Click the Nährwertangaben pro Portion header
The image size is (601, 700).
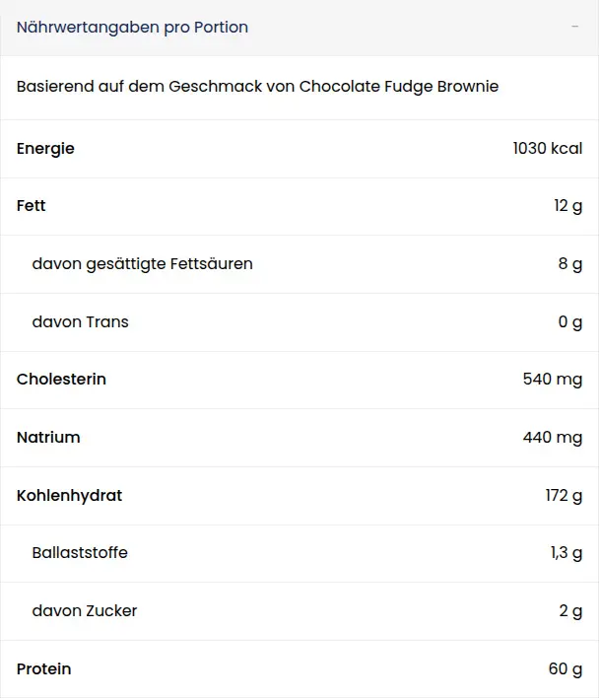tap(132, 28)
